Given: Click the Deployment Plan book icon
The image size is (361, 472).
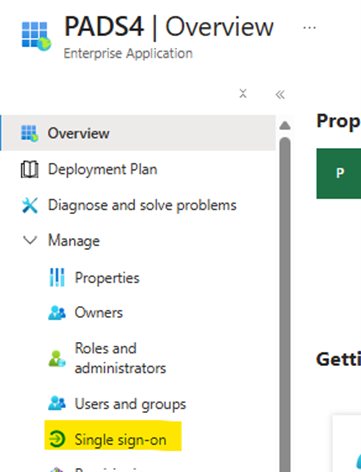Looking at the screenshot, I should click(29, 169).
